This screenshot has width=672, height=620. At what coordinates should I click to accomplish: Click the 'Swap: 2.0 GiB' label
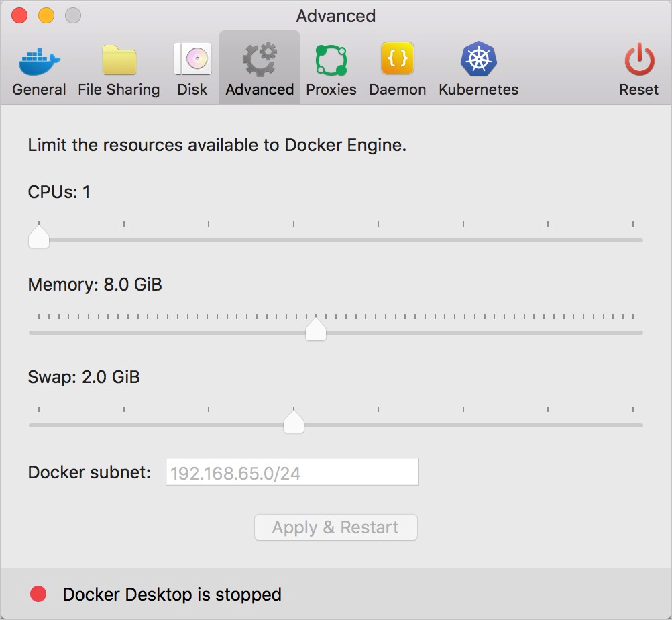click(x=84, y=377)
